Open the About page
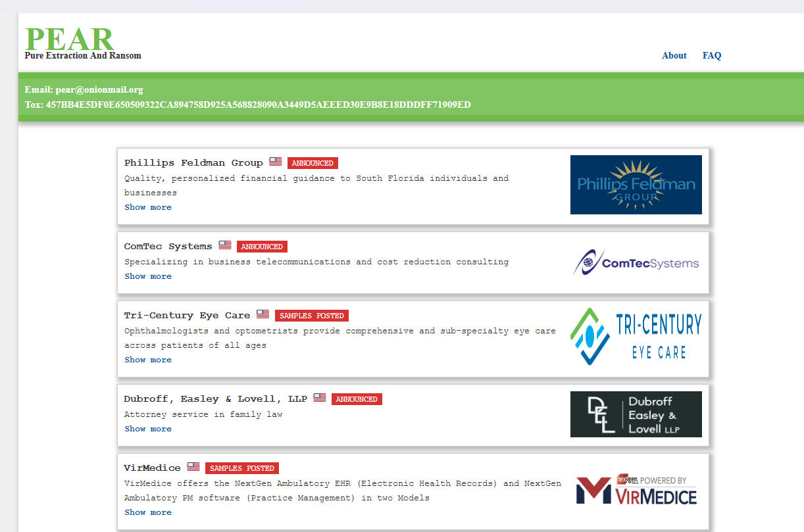 point(674,56)
